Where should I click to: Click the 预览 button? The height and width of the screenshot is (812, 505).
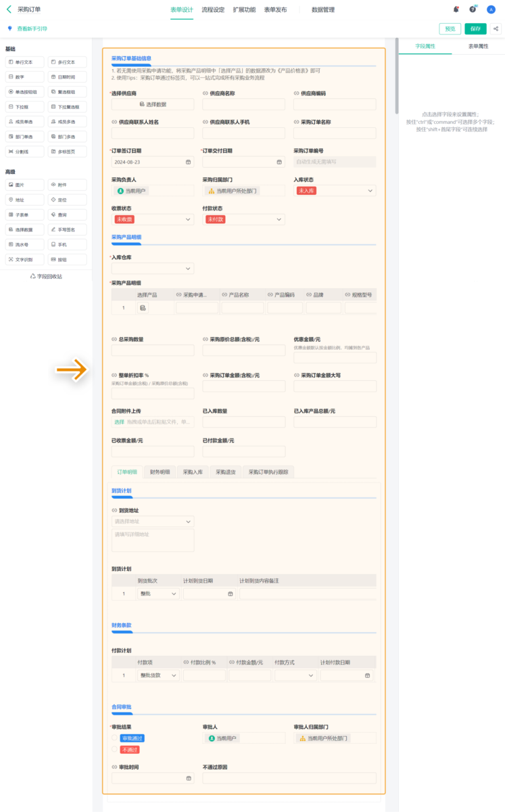[x=450, y=29]
